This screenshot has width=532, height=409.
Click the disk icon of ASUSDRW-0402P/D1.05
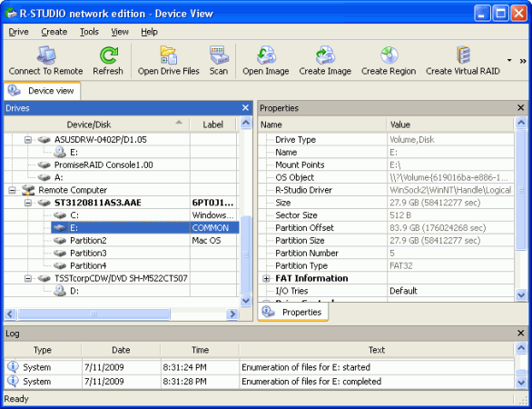44,140
